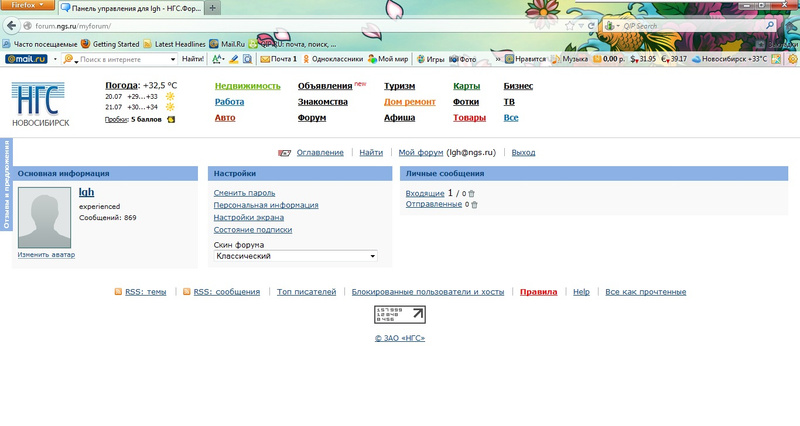The height and width of the screenshot is (426, 800).
Task: Go to Авто section
Action: click(225, 117)
